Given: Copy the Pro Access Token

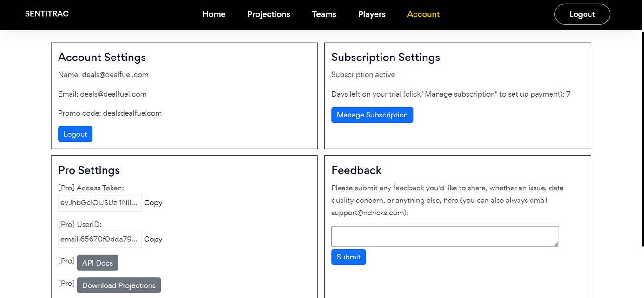Looking at the screenshot, I should (x=153, y=203).
